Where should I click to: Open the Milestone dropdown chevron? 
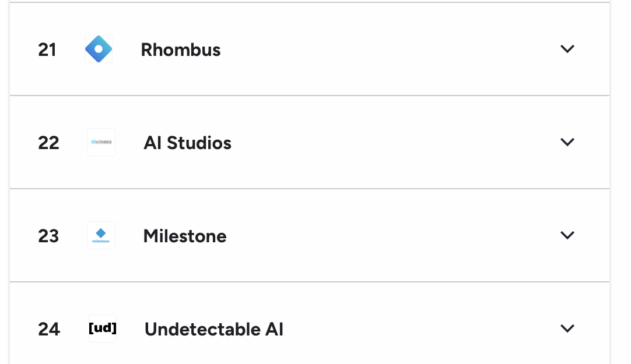[x=567, y=235]
